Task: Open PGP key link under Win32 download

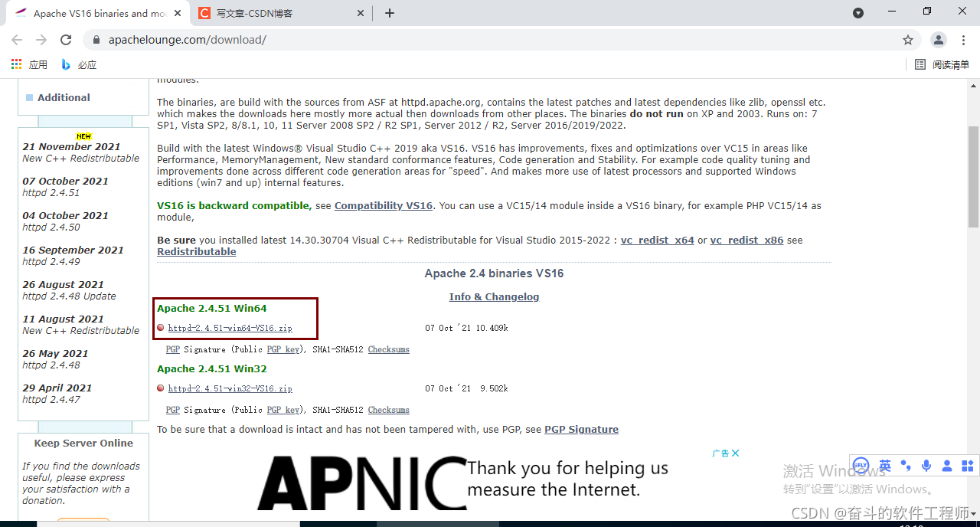Action: [283, 410]
